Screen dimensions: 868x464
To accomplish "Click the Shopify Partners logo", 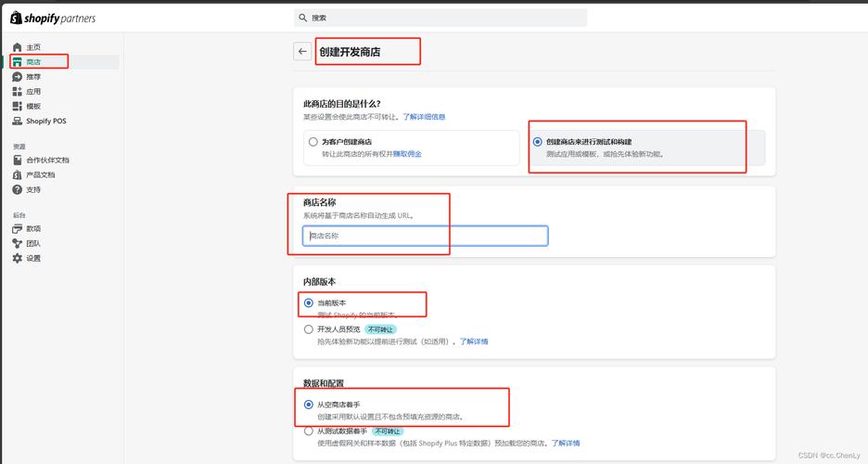I will (x=53, y=18).
